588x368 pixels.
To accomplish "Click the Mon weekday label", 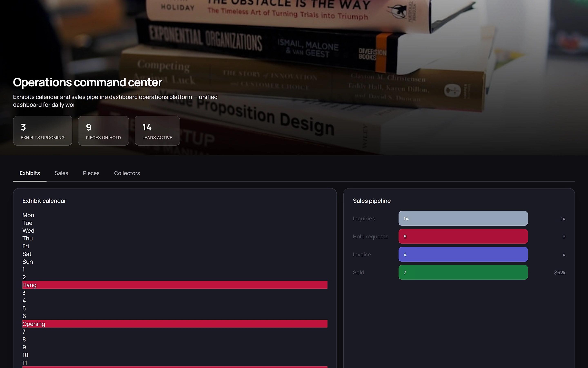I will click(28, 215).
